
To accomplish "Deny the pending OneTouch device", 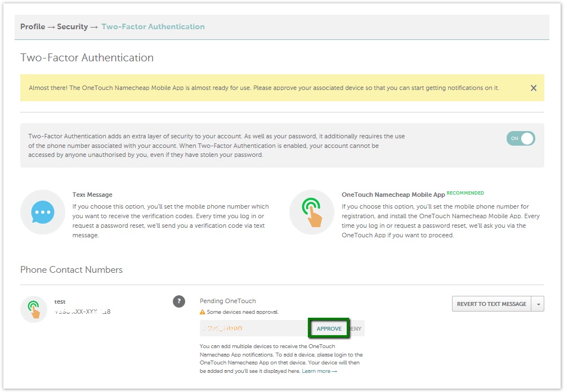I will (356, 329).
